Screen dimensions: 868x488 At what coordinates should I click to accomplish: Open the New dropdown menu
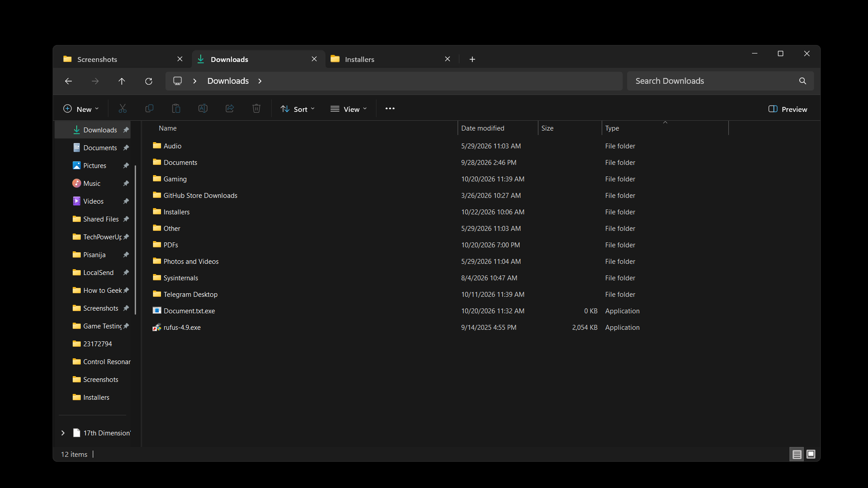(x=81, y=109)
